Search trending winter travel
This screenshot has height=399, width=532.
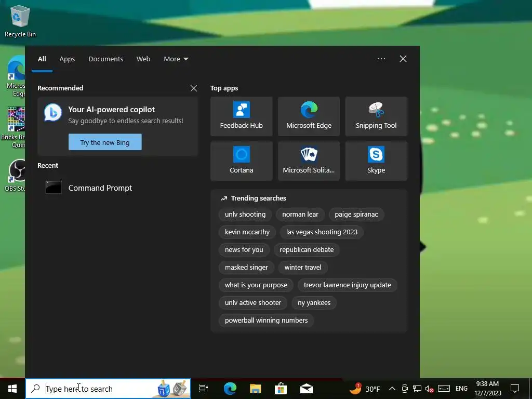click(303, 268)
